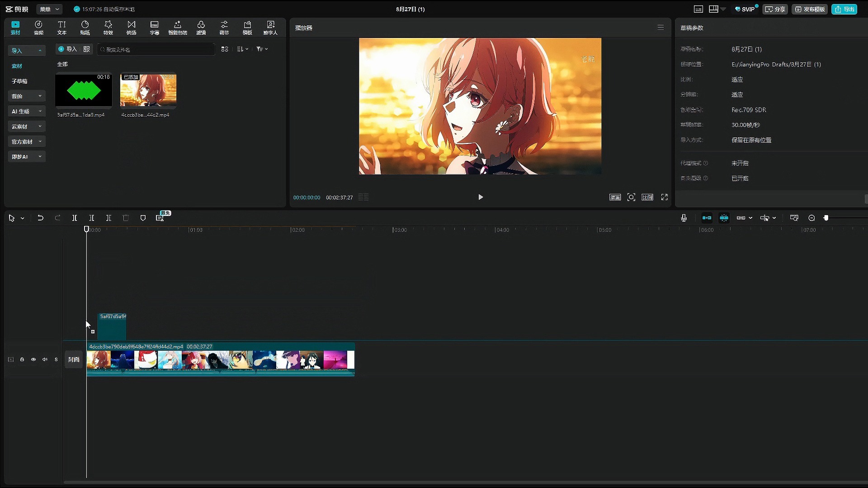This screenshot has width=868, height=488.
Task: Click the 分享 share button
Action: coord(775,9)
